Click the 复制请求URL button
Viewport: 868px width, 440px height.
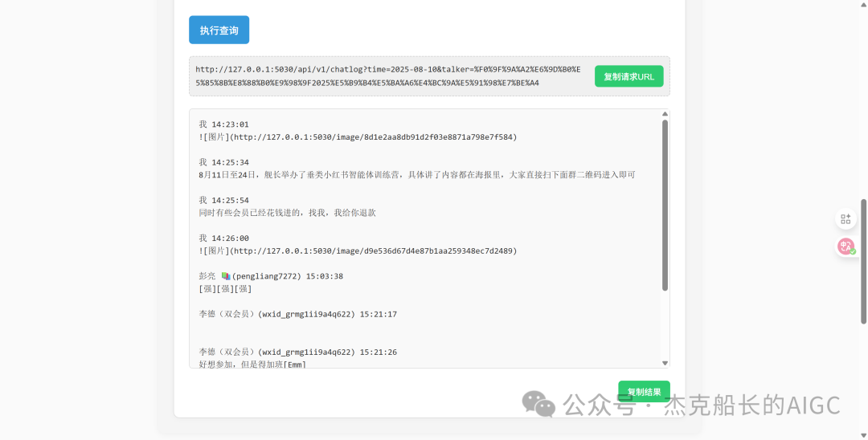tap(628, 76)
